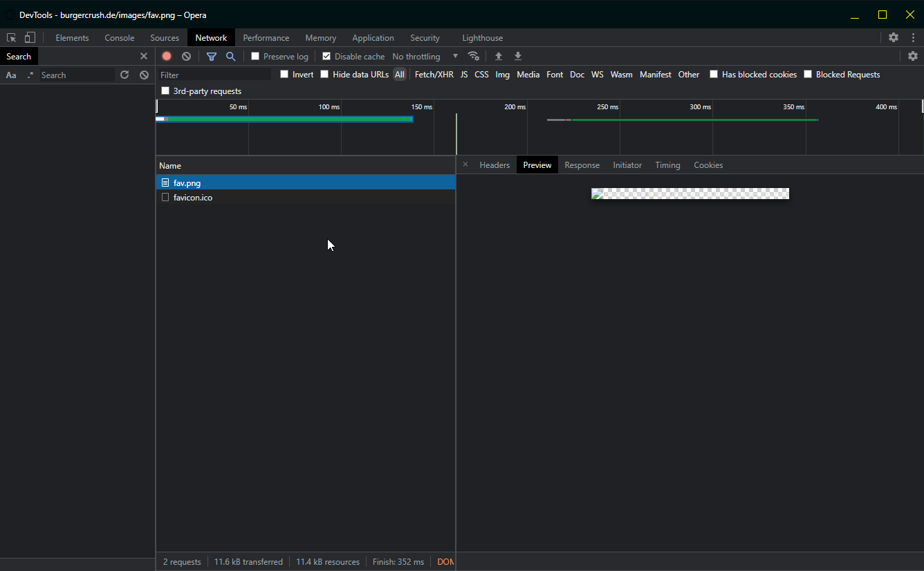Uncheck the Disable cache checkbox
The image size is (924, 571).
(326, 57)
